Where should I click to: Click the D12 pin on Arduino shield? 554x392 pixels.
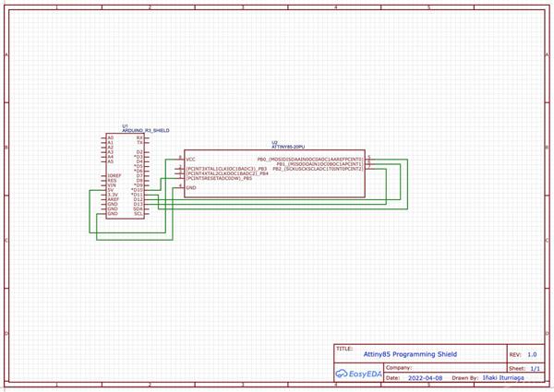pyautogui.click(x=138, y=199)
